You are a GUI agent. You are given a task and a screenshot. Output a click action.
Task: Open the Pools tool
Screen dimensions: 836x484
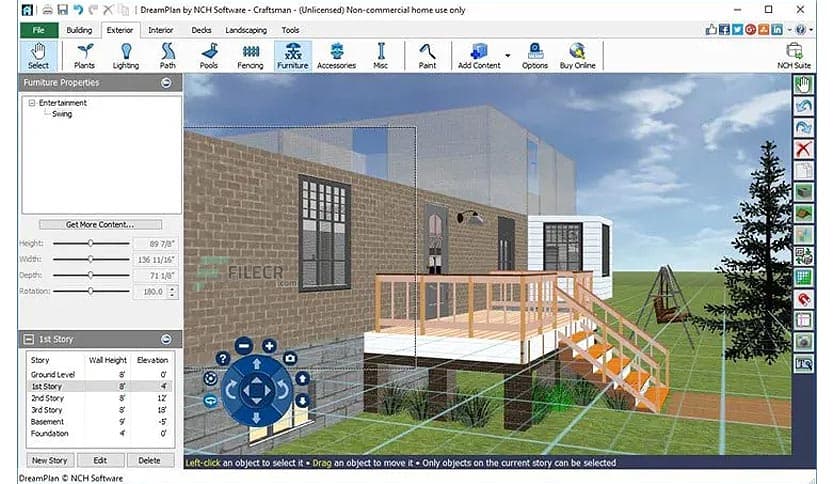[x=208, y=56]
